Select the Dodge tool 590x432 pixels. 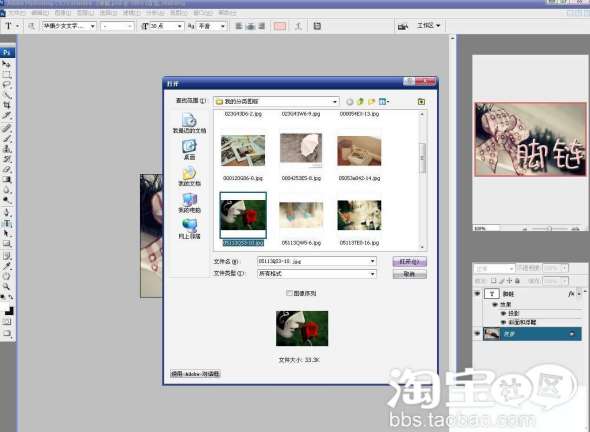click(x=6, y=199)
